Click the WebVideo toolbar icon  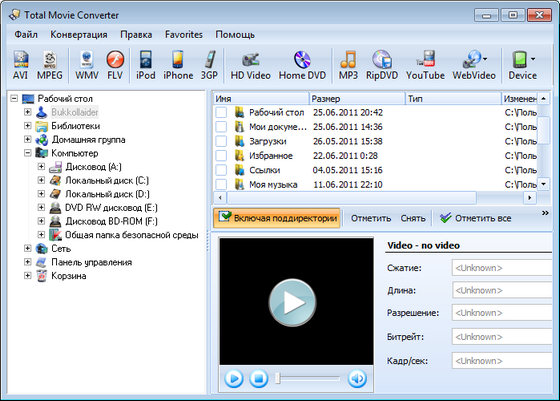474,65
